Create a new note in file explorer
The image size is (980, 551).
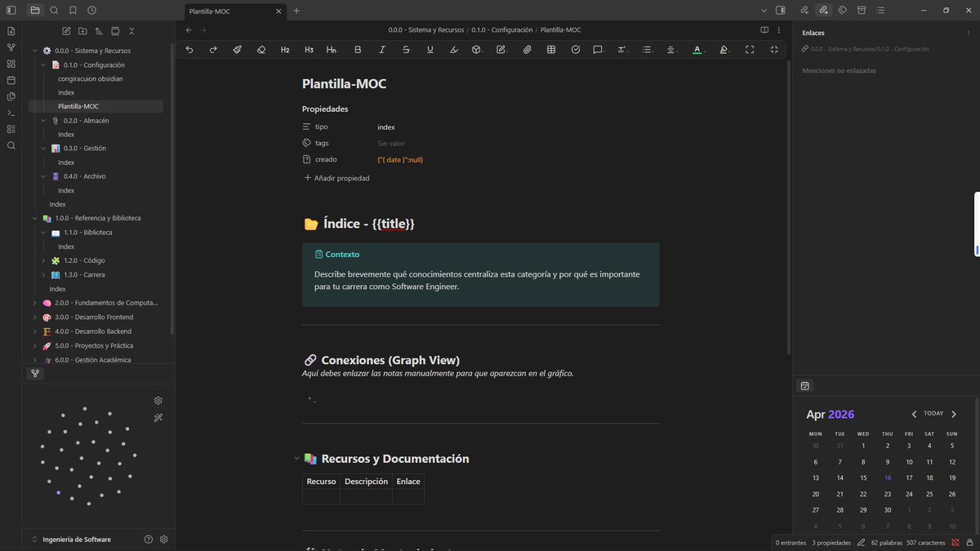click(66, 31)
